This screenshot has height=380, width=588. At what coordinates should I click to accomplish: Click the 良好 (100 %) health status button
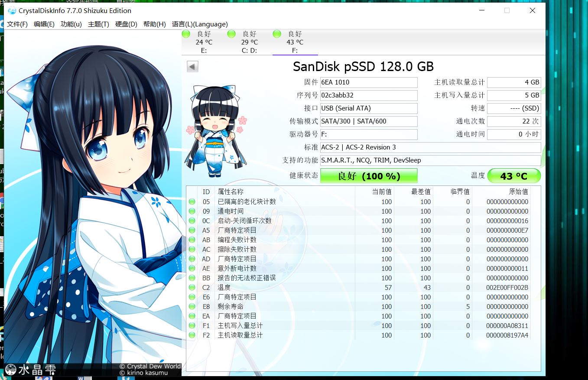click(369, 176)
